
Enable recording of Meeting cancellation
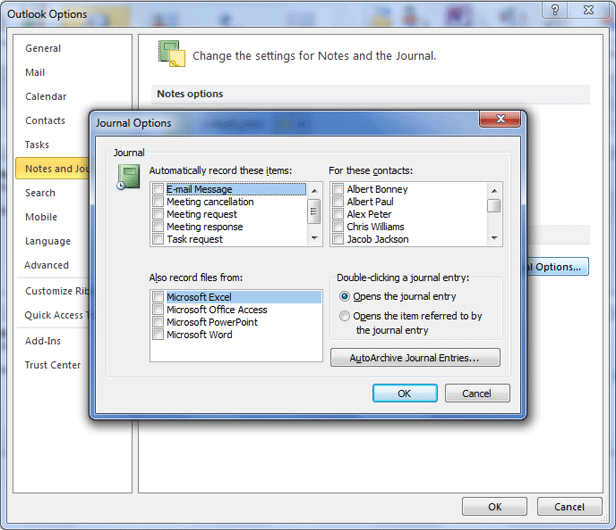click(158, 202)
